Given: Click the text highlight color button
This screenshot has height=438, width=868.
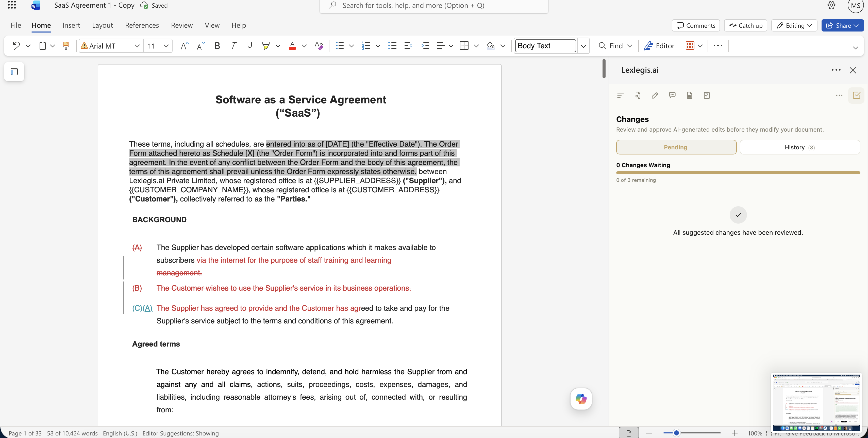Looking at the screenshot, I should pos(266,45).
